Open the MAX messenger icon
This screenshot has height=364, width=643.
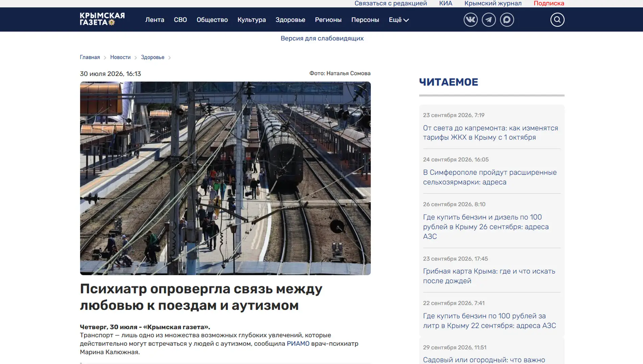coord(507,20)
